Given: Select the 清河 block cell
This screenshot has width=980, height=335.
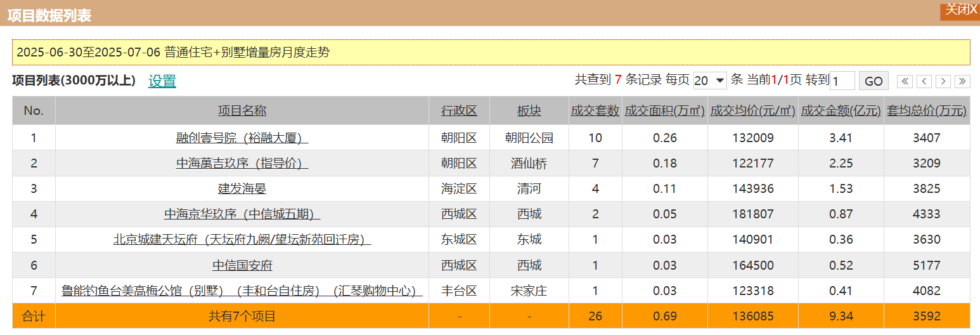Looking at the screenshot, I should (529, 188).
